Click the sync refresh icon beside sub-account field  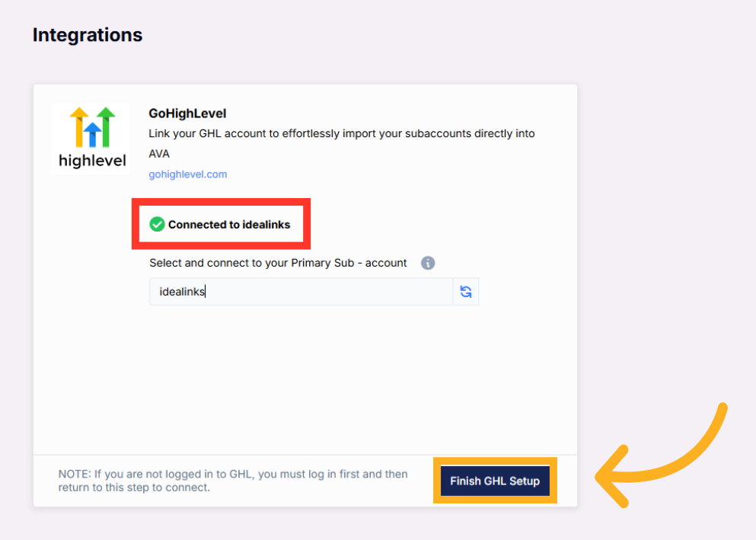(466, 292)
